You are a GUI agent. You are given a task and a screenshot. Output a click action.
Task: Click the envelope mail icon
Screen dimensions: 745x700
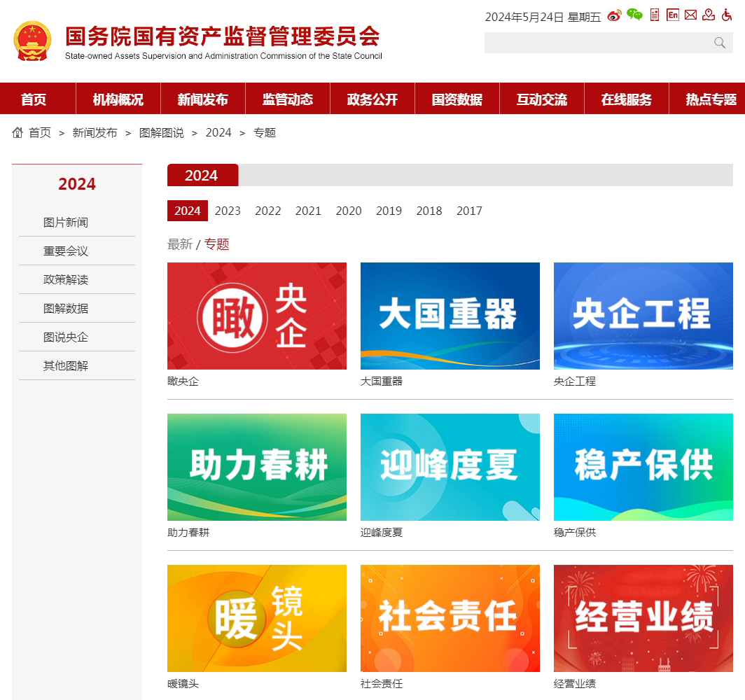[691, 15]
